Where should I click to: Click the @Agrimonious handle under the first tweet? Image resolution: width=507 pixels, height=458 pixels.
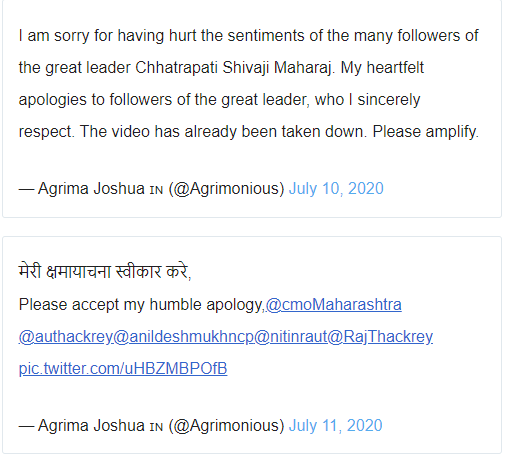pos(226,189)
